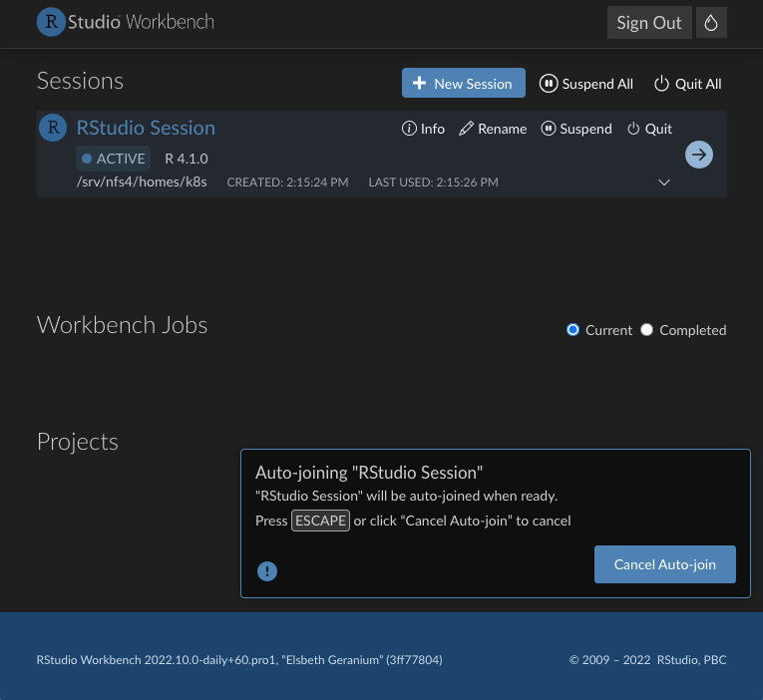Open session Info
The image size is (763, 700).
pyautogui.click(x=423, y=129)
